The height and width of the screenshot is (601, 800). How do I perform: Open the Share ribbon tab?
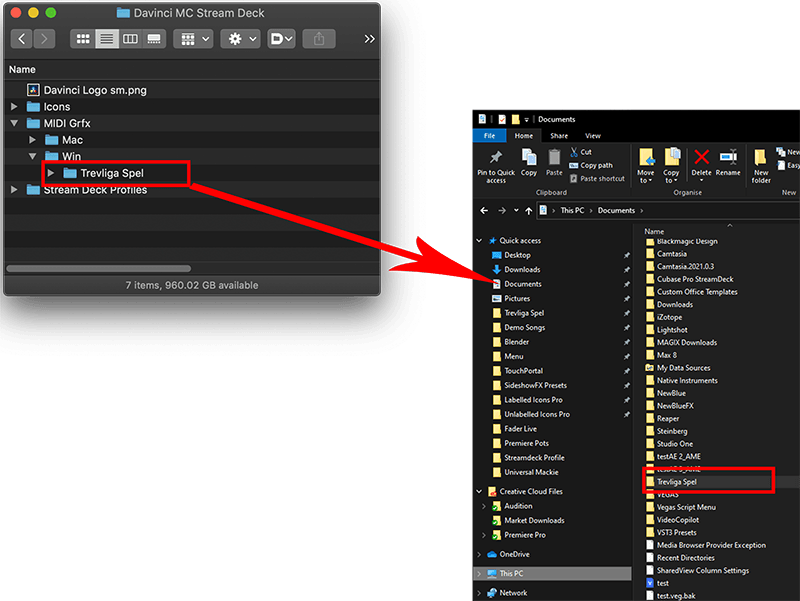coord(559,136)
